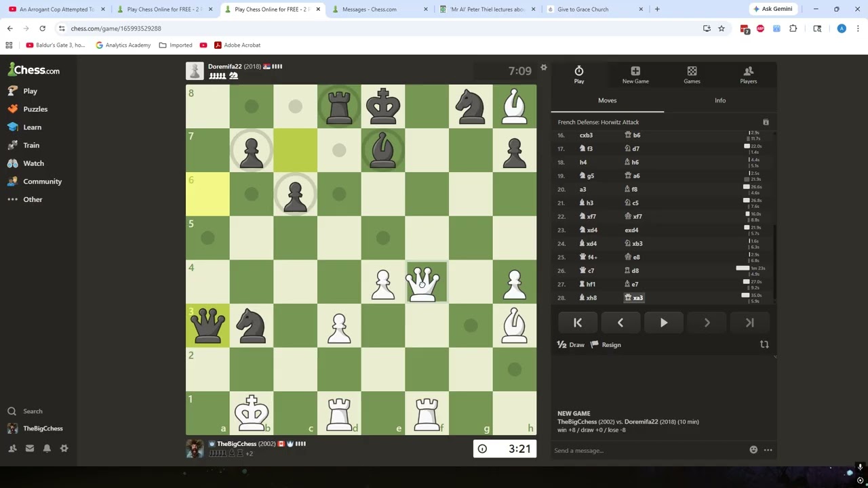Select the Moves tab

(608, 101)
